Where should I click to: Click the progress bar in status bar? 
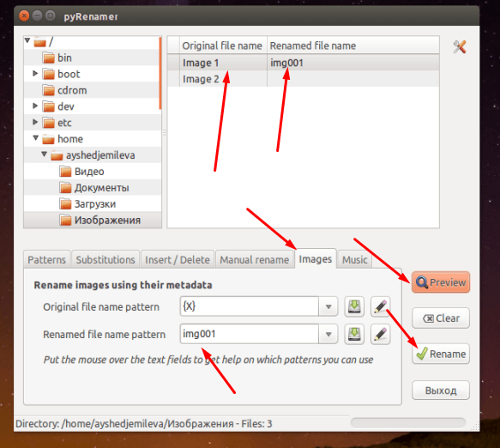(408, 423)
